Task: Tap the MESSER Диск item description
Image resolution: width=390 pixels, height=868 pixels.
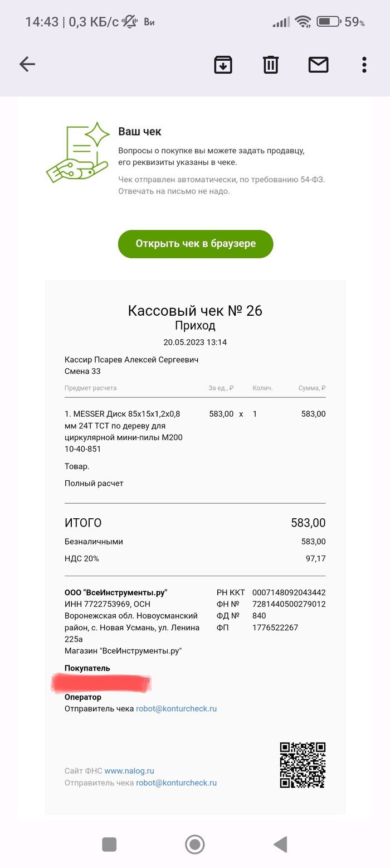Action: 124,431
